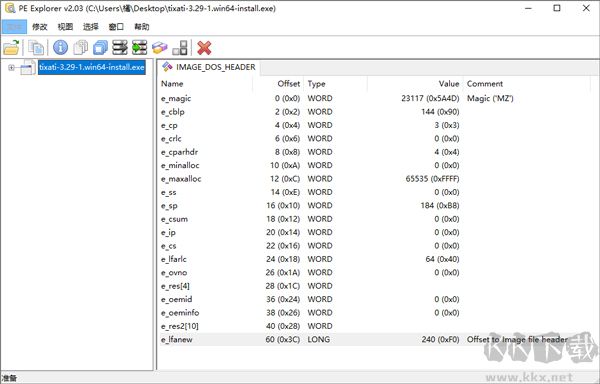Switch to the IMAGE_DOS_HEADER tab
This screenshot has height=384, width=600.
(209, 67)
